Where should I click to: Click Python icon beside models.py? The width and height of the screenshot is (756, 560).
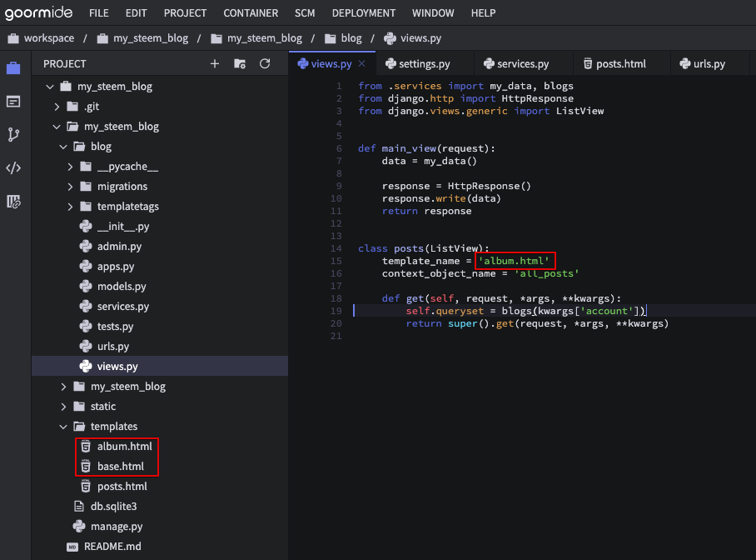click(x=85, y=287)
